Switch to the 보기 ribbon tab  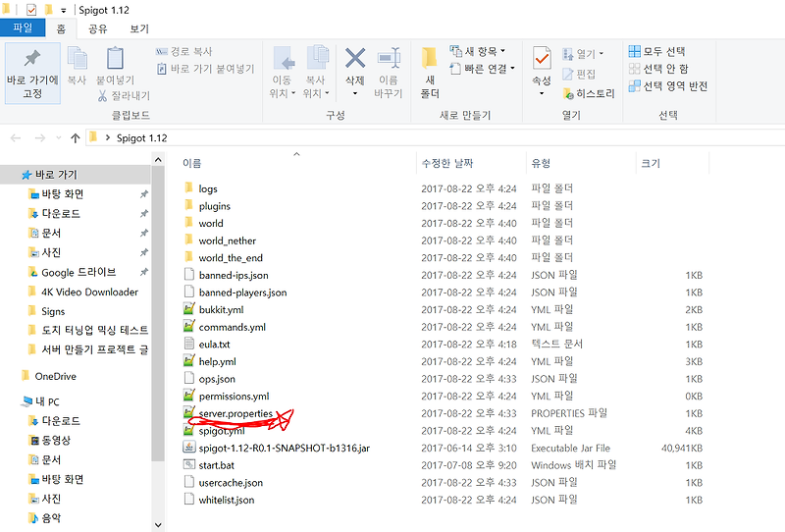(139, 28)
